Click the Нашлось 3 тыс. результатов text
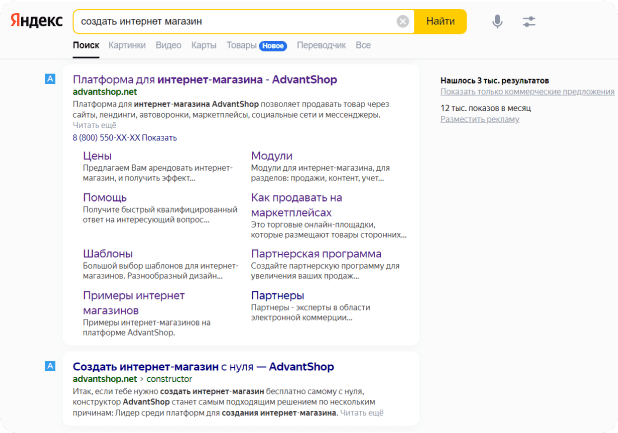The image size is (618, 433). pyautogui.click(x=495, y=80)
